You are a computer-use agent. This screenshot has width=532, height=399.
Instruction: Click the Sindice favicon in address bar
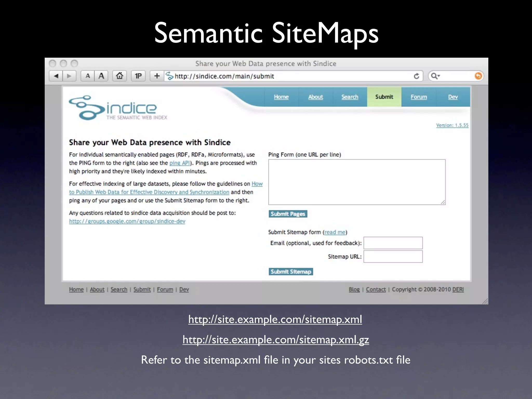[x=169, y=76]
